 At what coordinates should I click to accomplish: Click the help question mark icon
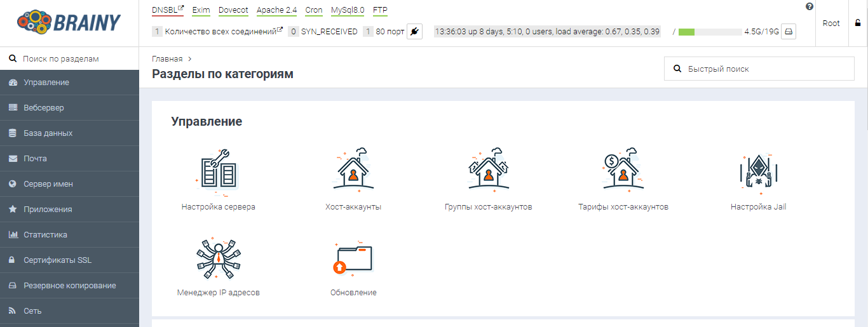[810, 6]
